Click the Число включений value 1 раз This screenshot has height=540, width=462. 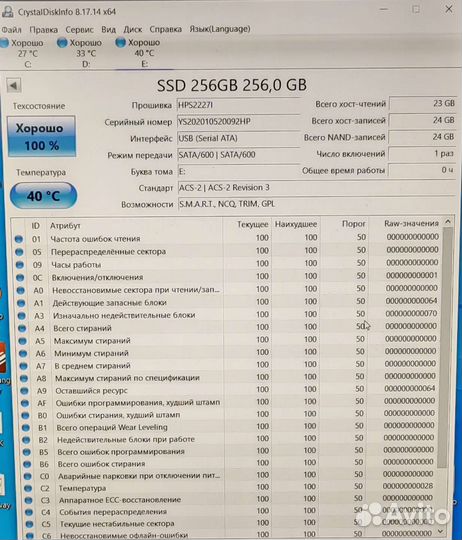pos(423,153)
